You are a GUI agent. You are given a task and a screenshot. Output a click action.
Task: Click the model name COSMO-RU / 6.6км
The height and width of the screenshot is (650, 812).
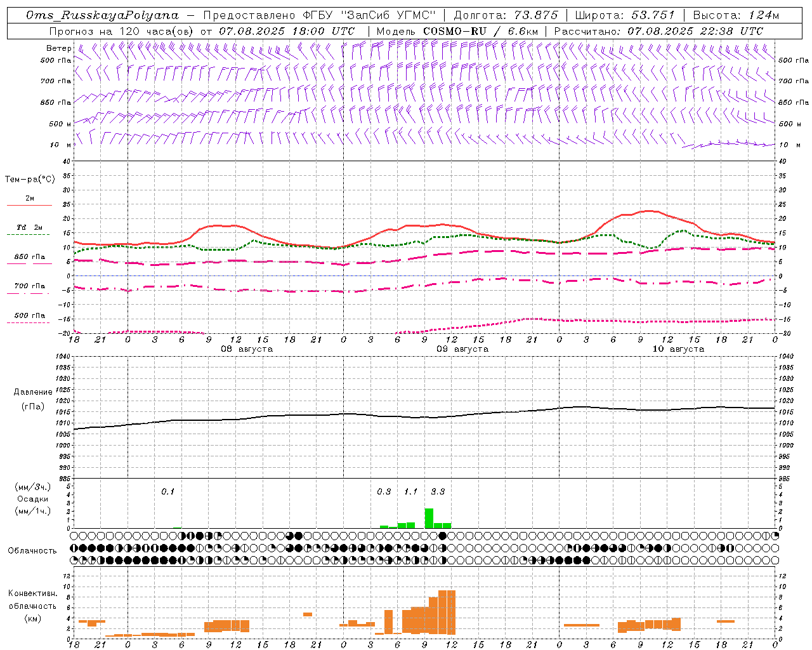(x=481, y=30)
